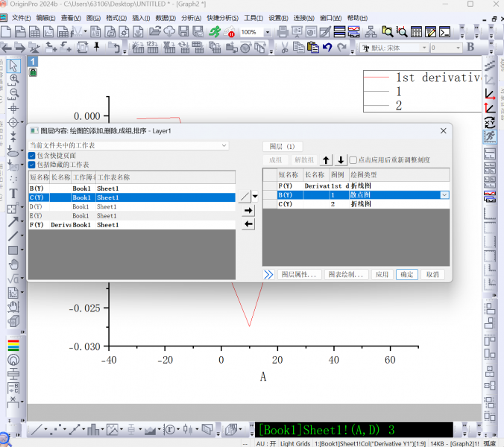Click the Open folder icon in the toolbar
Viewport: 504px width, 447px height.
point(155,32)
